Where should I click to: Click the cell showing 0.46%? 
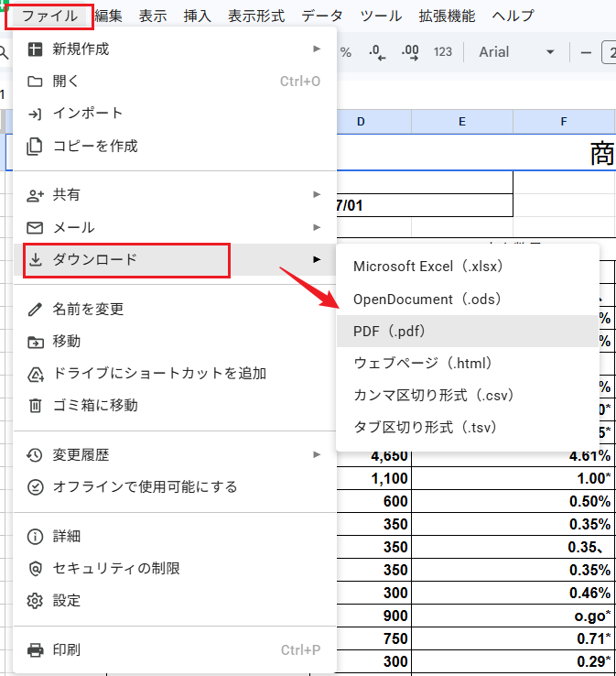513,593
